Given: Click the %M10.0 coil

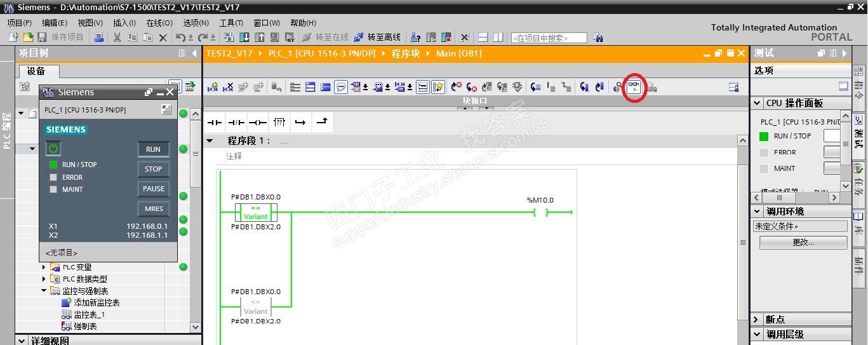Looking at the screenshot, I should 540,212.
